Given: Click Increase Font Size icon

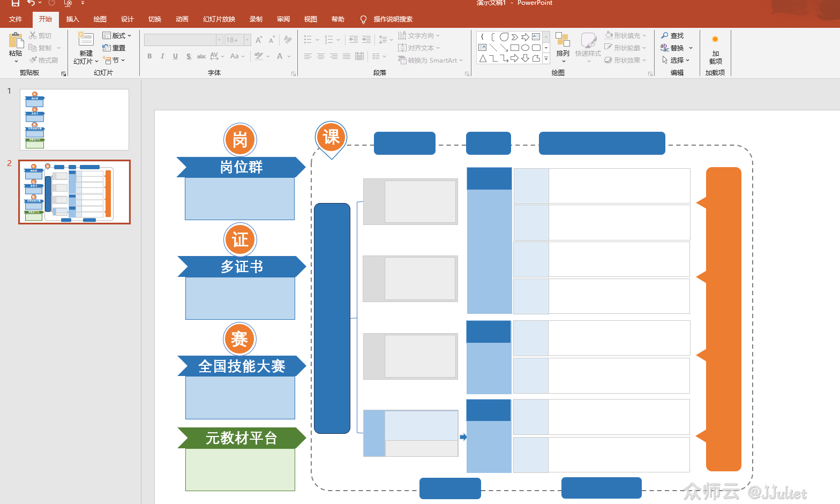Looking at the screenshot, I should click(x=259, y=40).
